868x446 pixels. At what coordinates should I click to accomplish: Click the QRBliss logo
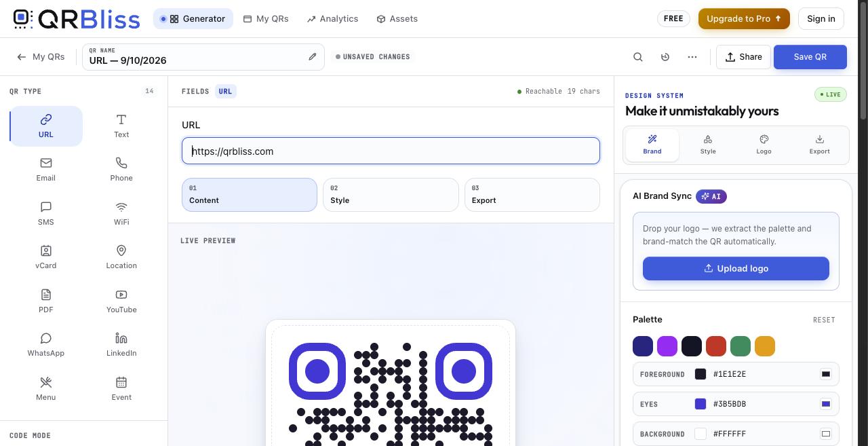pos(77,19)
